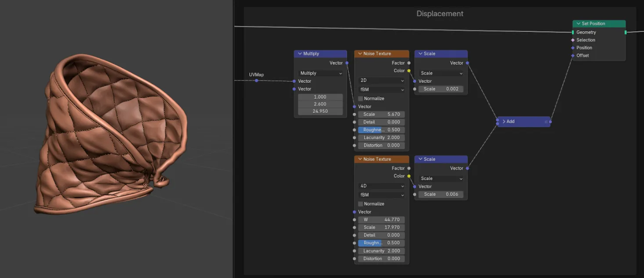Open the bottom Scale node operation dropdown
The width and height of the screenshot is (644, 278).
[441, 178]
